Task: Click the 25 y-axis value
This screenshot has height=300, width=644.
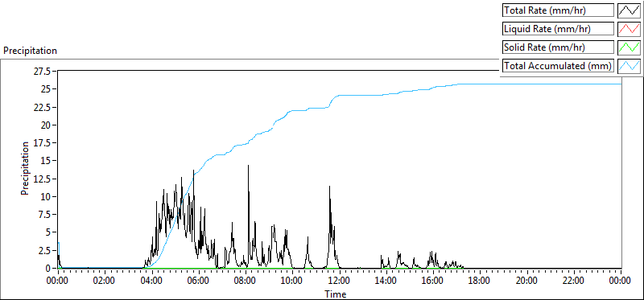Action: (46, 89)
